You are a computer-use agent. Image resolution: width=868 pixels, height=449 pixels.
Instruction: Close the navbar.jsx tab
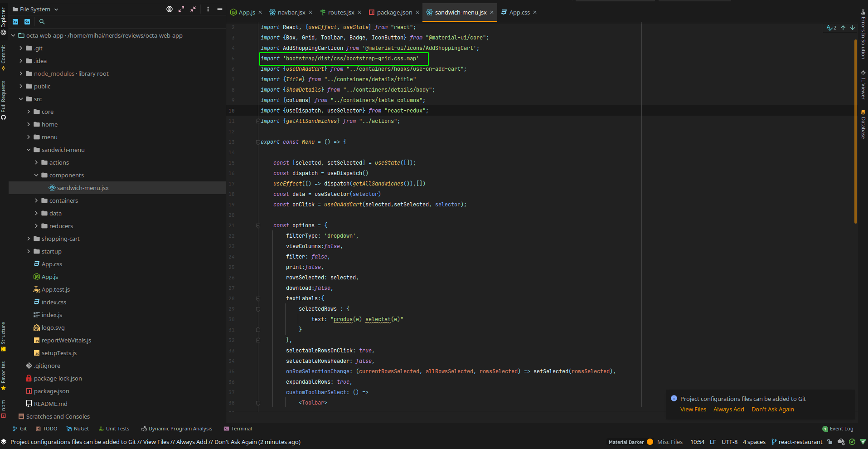[310, 12]
